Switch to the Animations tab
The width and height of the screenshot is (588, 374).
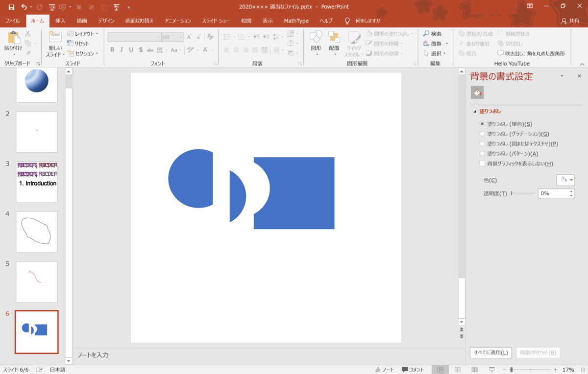[x=178, y=21]
